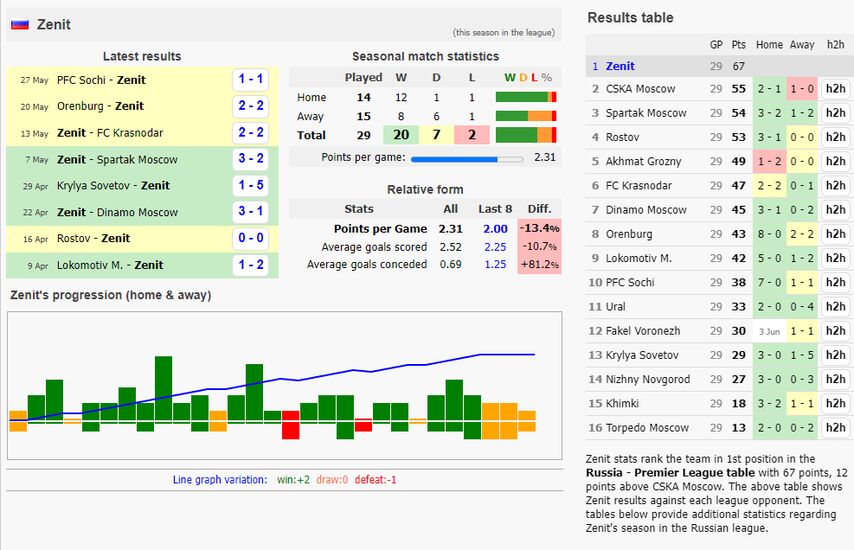Click the 1 - 2 score of Lokomotiv M. - Zenit

[x=251, y=265]
